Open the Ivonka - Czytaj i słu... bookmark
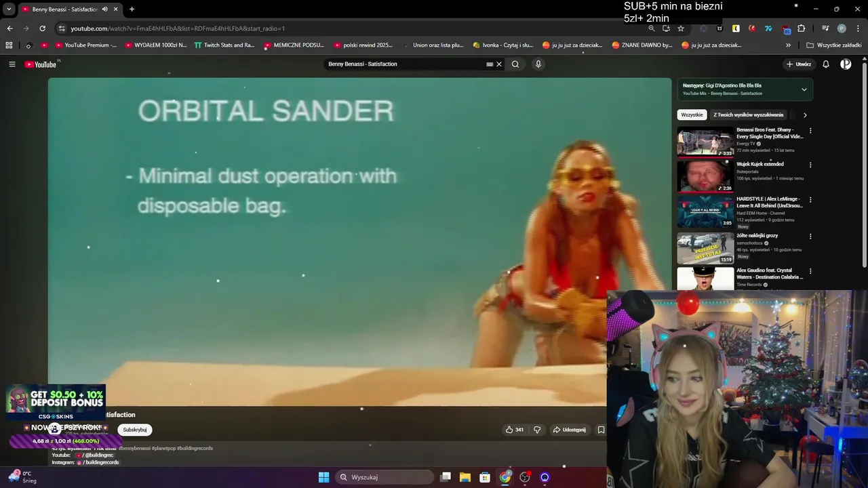The width and height of the screenshot is (868, 488). coord(502,45)
